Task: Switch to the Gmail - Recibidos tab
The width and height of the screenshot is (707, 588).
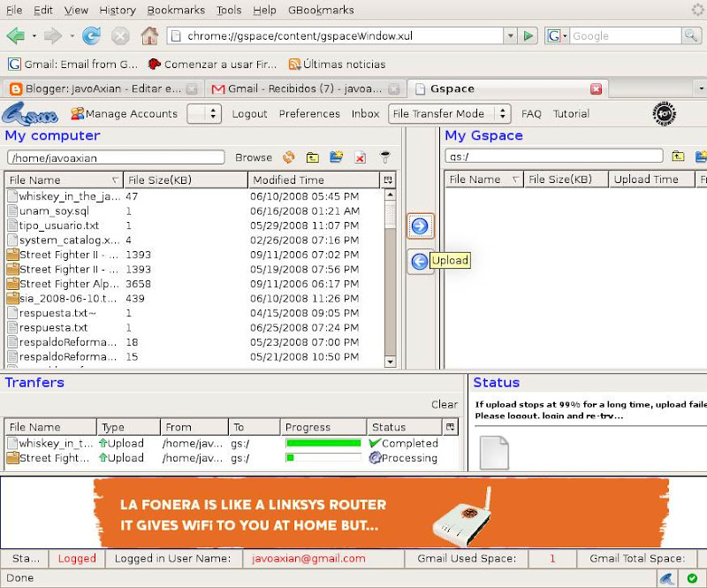Action: pyautogui.click(x=305, y=89)
